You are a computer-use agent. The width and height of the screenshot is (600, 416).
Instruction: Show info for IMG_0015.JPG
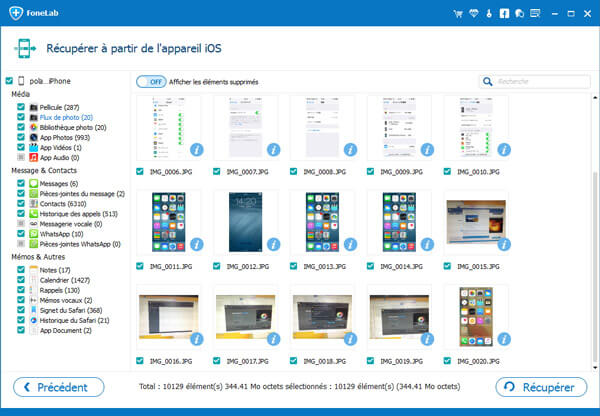[x=504, y=244]
